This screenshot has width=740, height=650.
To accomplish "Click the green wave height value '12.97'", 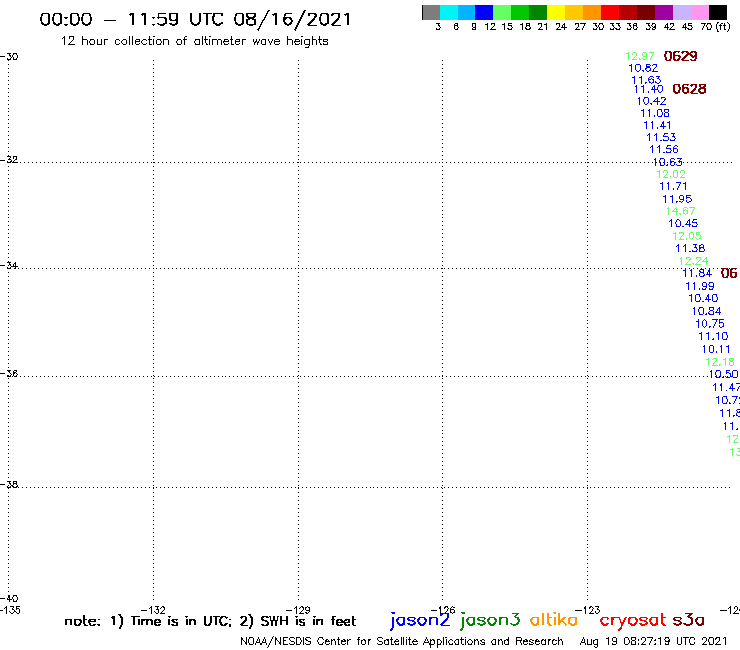I will [x=639, y=56].
